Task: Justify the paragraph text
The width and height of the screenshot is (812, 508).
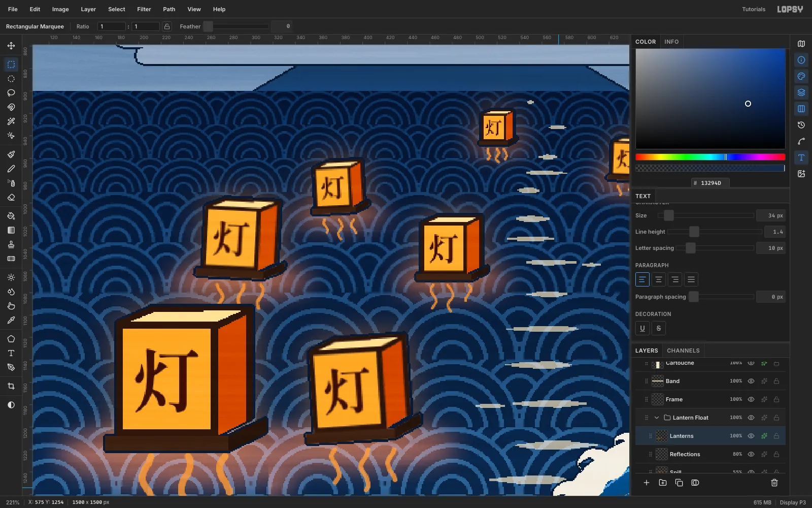Action: click(691, 279)
